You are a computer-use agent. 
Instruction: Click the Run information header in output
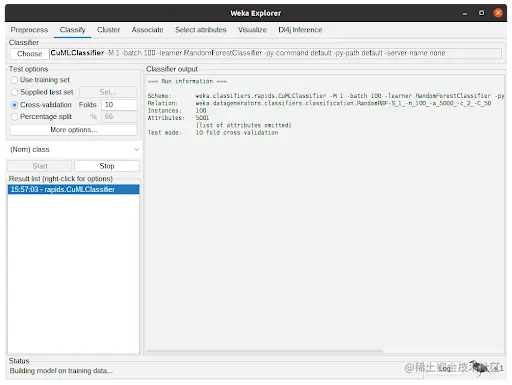[187, 81]
